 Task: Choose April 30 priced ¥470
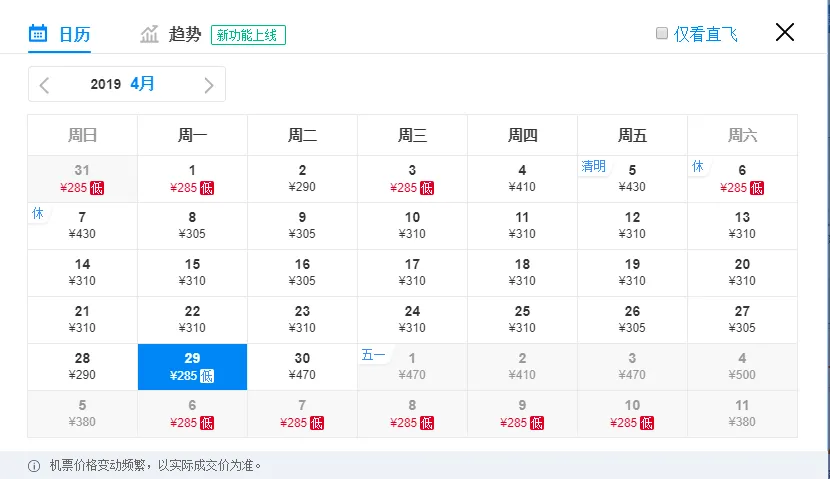click(302, 367)
